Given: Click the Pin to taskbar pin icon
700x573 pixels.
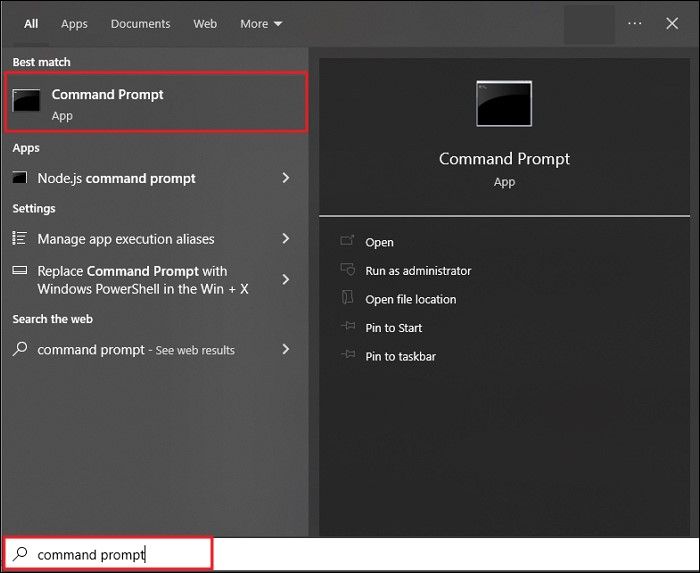Looking at the screenshot, I should (x=348, y=355).
